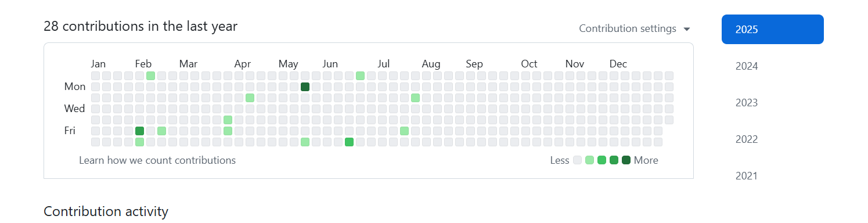Click the light green Saturday cell in May

[305, 142]
